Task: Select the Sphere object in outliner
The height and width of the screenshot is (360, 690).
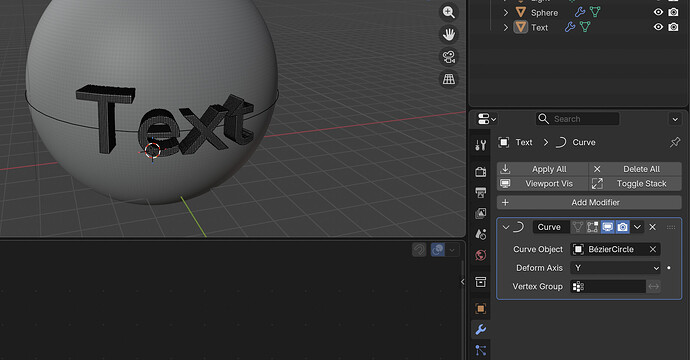Action: (544, 13)
